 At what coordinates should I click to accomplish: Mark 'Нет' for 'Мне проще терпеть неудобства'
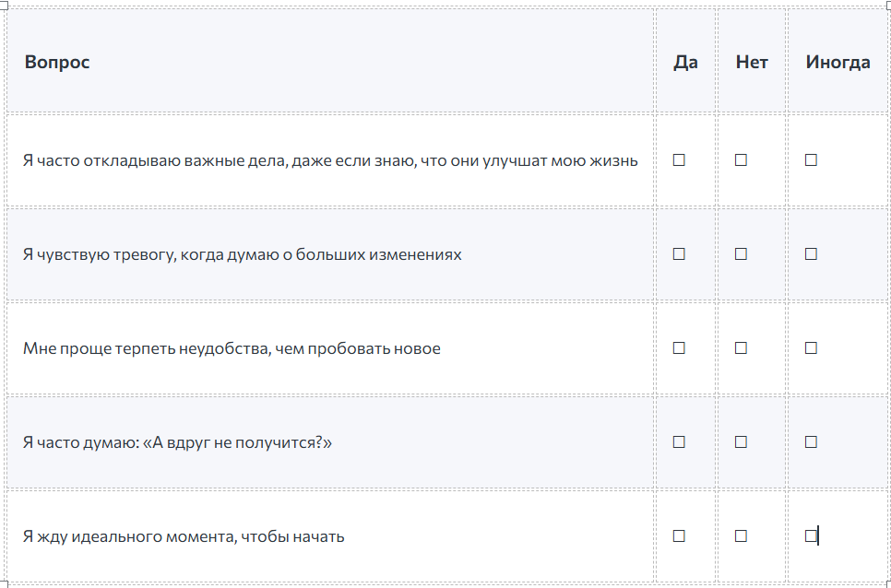(741, 348)
